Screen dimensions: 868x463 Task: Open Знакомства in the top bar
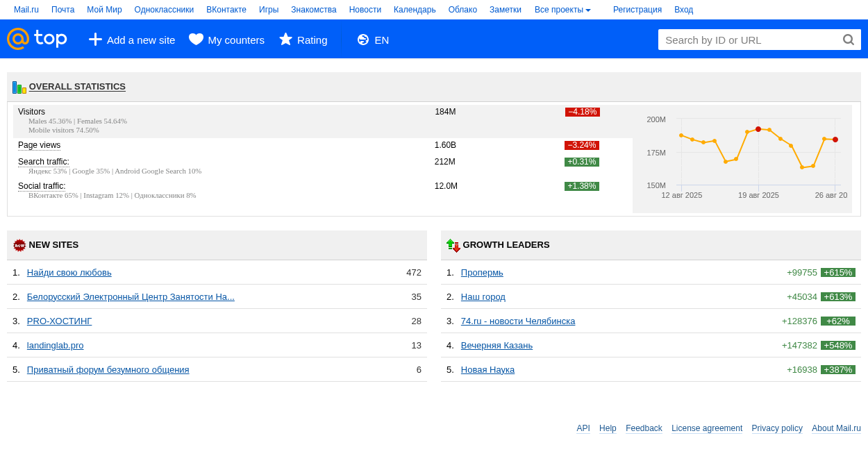pos(314,10)
